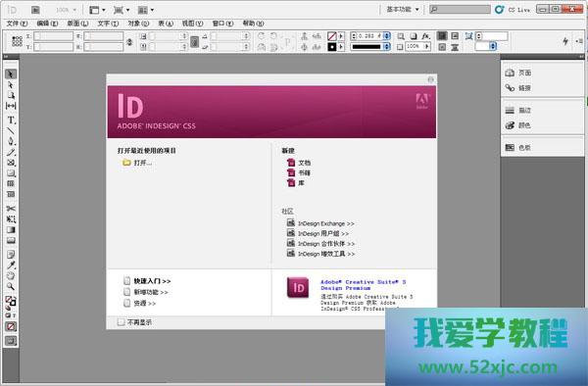The width and height of the screenshot is (588, 386).
Task: Open the 版面(L) menu
Action: click(77, 24)
